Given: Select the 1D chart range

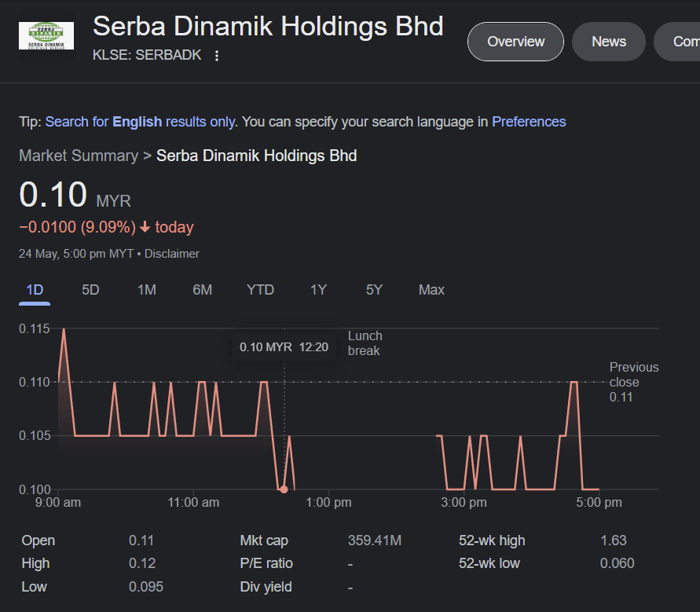Looking at the screenshot, I should [x=35, y=290].
